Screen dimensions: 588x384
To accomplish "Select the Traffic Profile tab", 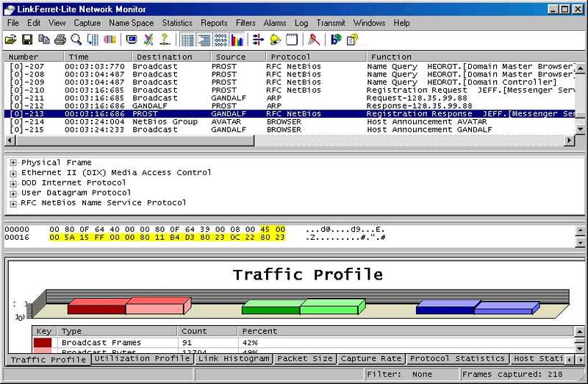I will click(x=49, y=360).
